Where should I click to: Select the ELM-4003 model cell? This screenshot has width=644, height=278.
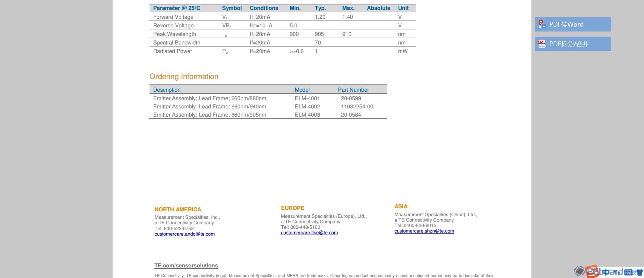point(307,115)
